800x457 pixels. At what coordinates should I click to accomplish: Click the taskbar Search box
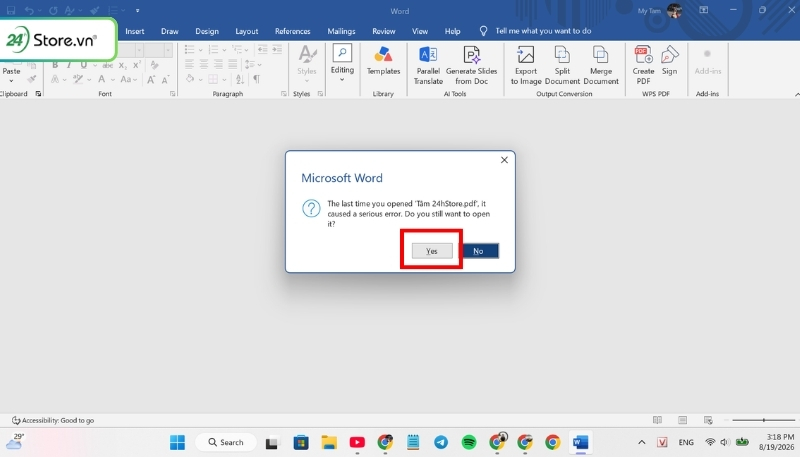pos(226,442)
